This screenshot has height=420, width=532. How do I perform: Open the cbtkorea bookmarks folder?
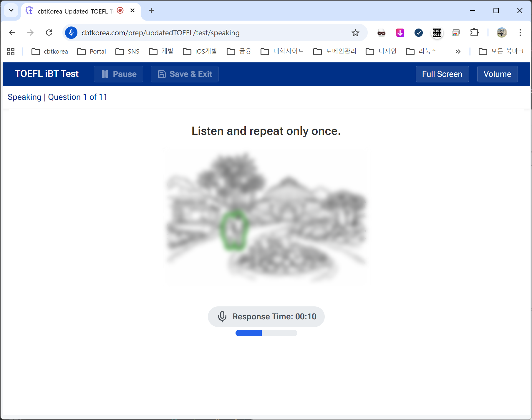[50, 52]
